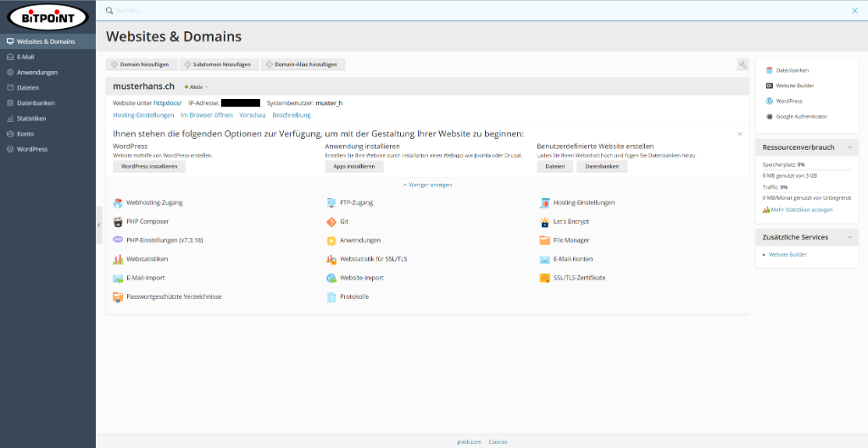Click the Anwendungen gear icon
The width and height of the screenshot is (868, 448).
(x=331, y=241)
